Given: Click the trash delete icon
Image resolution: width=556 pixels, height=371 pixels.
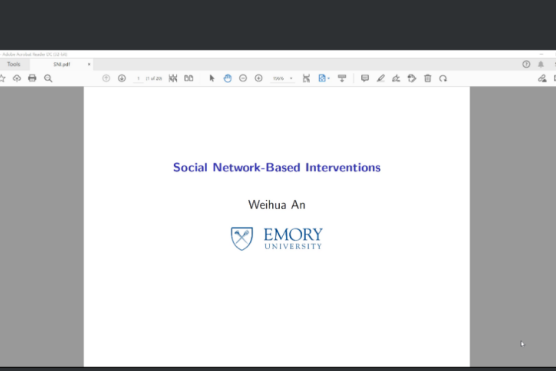Looking at the screenshot, I should 428,78.
